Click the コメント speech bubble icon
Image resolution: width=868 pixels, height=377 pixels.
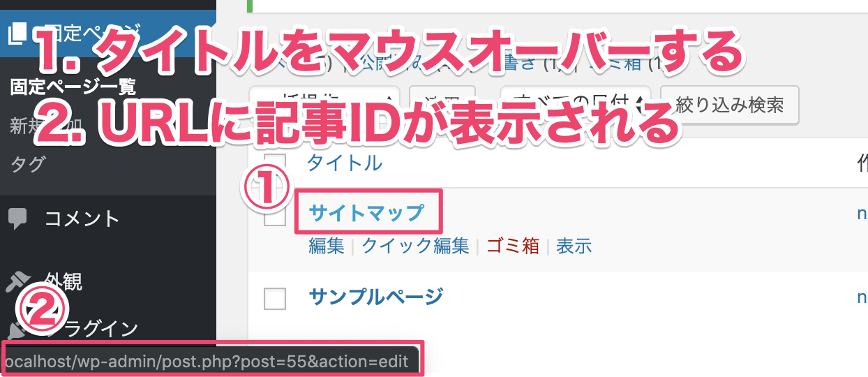(x=17, y=219)
